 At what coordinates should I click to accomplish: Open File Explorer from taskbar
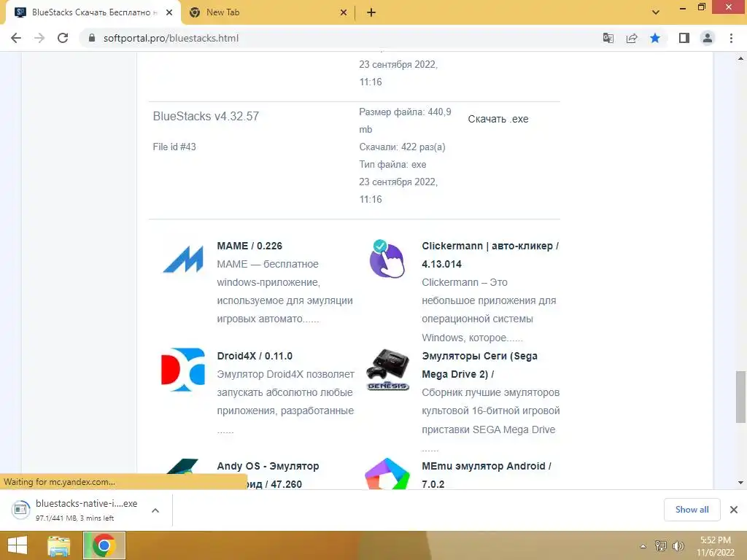(59, 545)
